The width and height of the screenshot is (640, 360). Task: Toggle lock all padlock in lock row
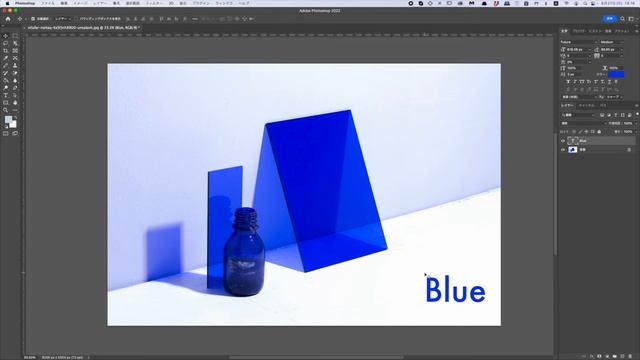(599, 132)
